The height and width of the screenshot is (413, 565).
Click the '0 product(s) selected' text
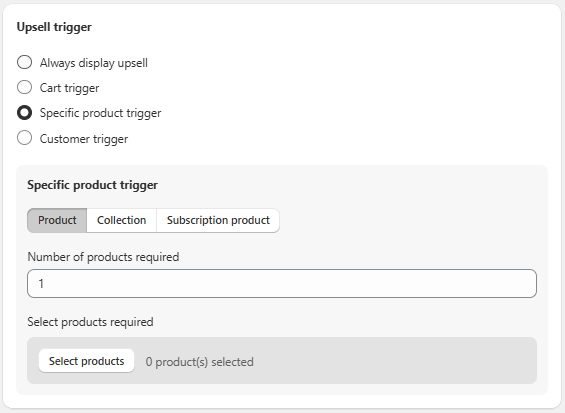click(200, 362)
